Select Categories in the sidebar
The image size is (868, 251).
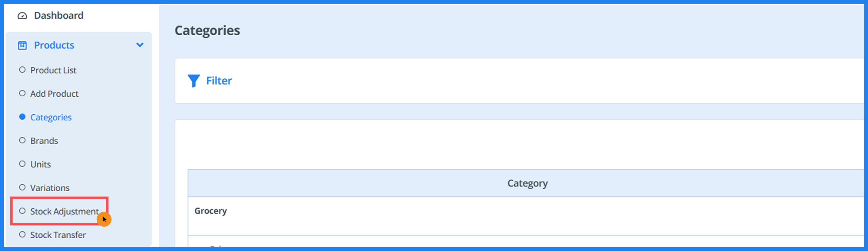tap(51, 117)
